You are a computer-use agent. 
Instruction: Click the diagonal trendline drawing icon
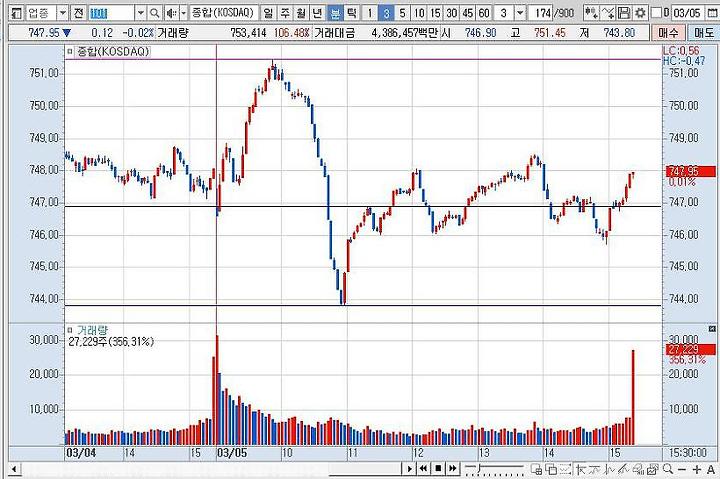(624, 469)
